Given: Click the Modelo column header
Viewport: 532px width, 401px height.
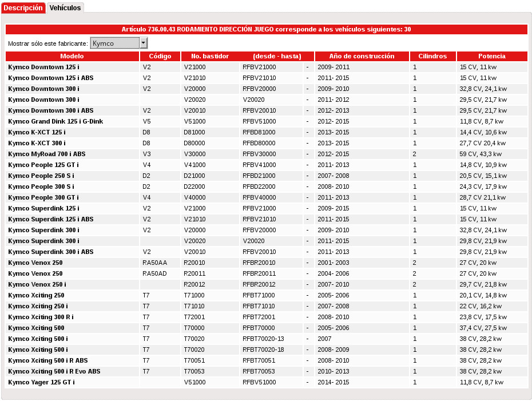Looking at the screenshot, I should click(72, 56).
